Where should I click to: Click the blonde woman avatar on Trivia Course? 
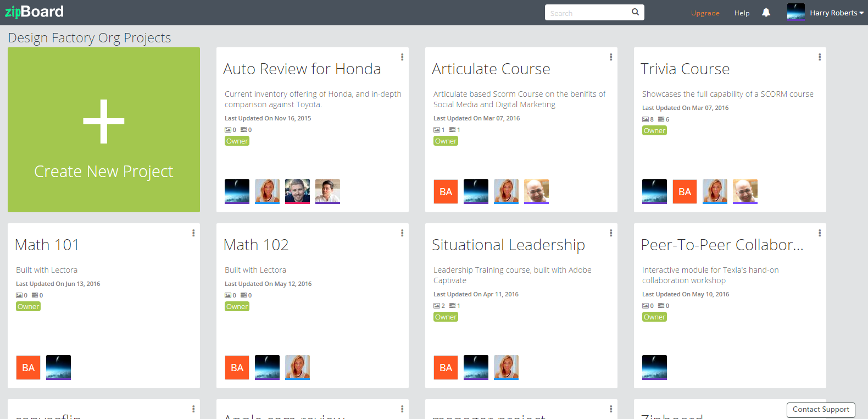click(715, 191)
